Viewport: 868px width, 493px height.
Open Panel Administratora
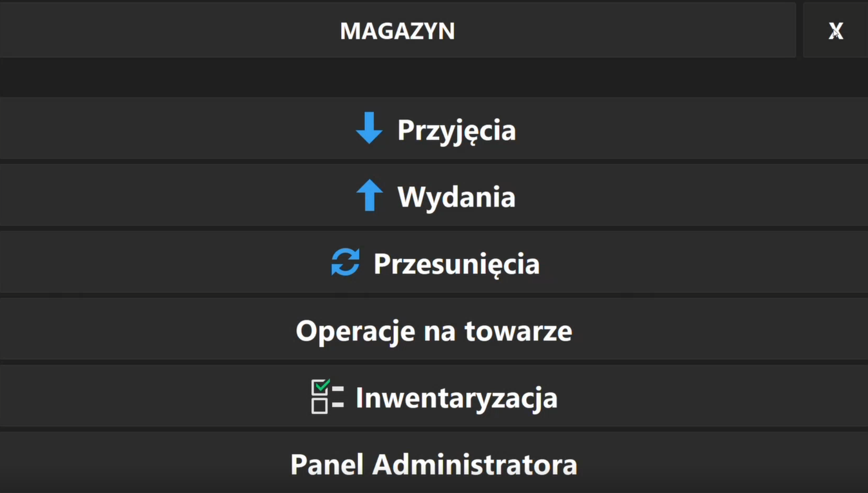434,465
